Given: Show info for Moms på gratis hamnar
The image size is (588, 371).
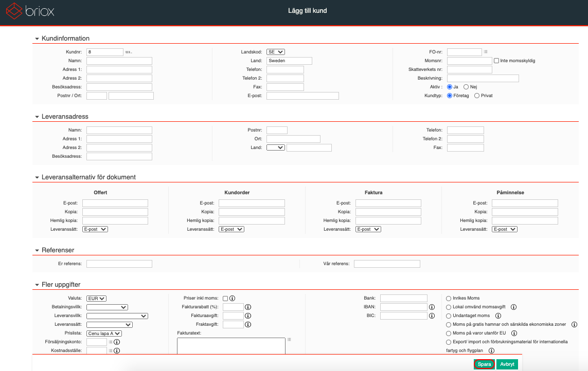Looking at the screenshot, I should click(574, 325).
